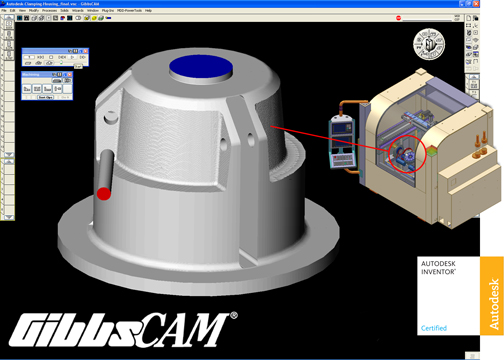This screenshot has width=504, height=360.
Task: Open the Plug-Ins menu
Action: [108, 10]
